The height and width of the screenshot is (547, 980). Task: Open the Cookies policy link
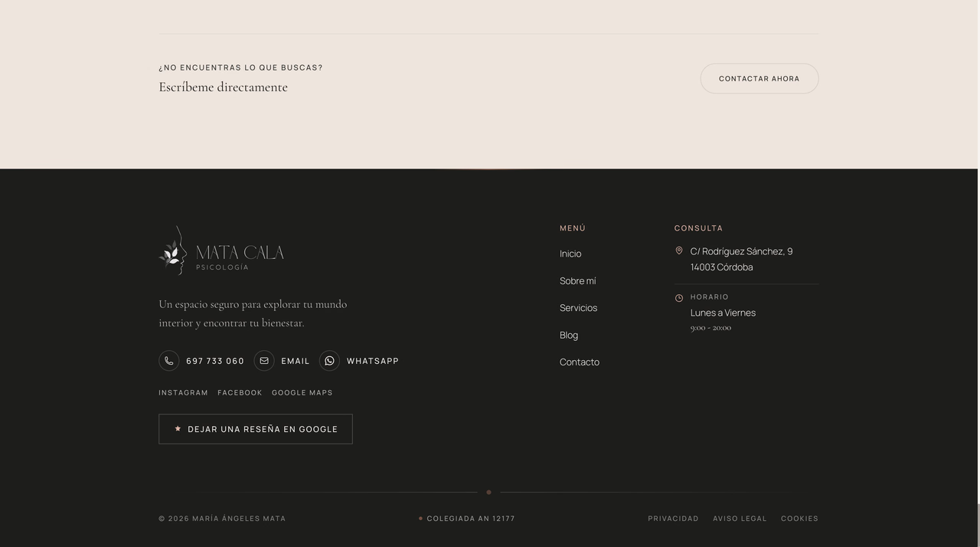[x=799, y=519]
